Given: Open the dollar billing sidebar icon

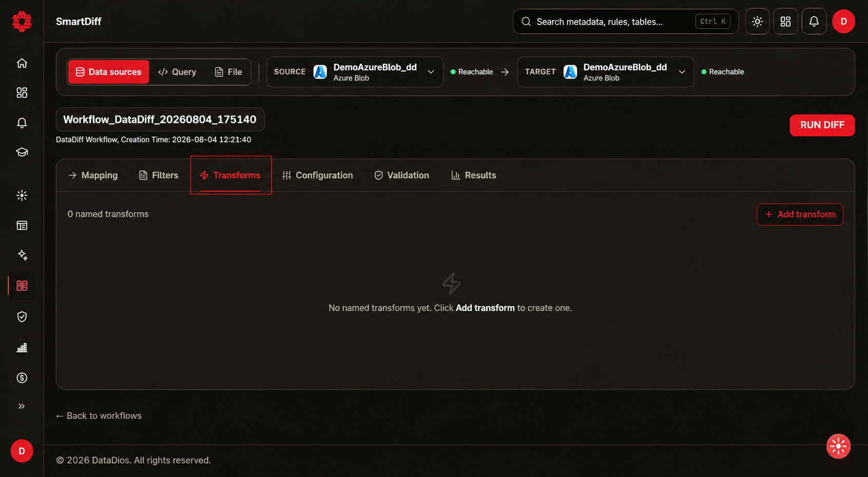Looking at the screenshot, I should 22,378.
